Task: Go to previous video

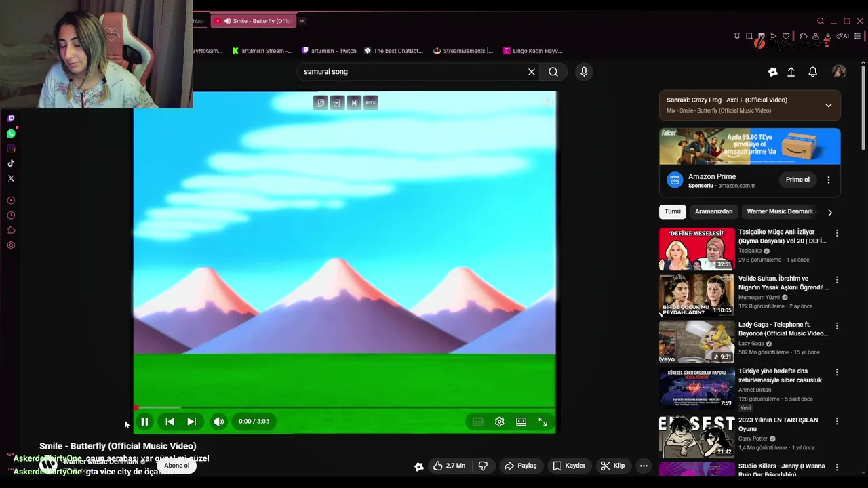Action: click(170, 422)
